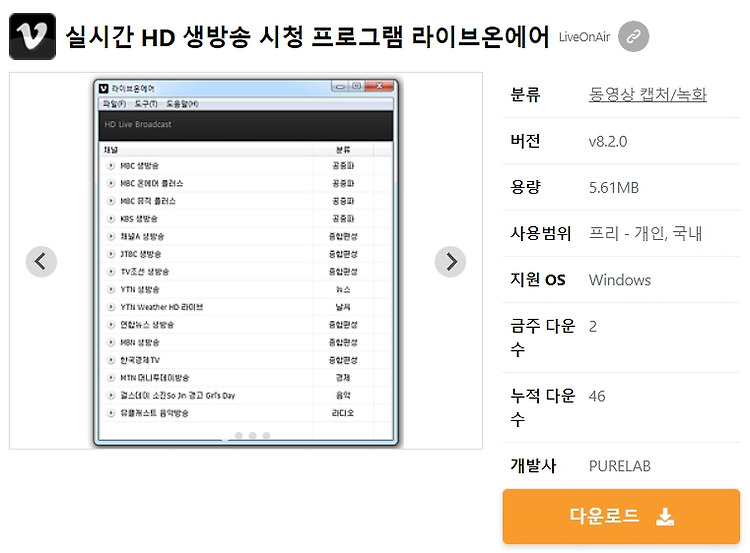Click the LiveOnAir label next to the title
The image size is (750, 553).
click(585, 37)
